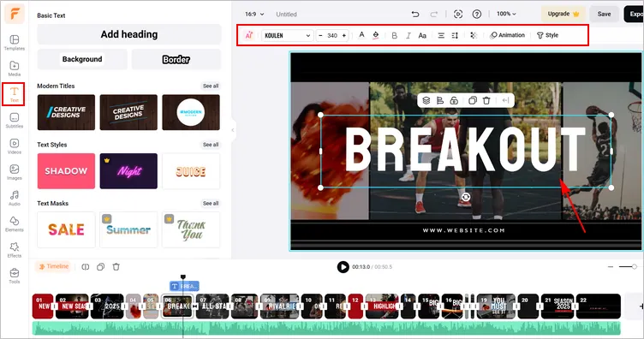Click Add heading
644x339 pixels.
[129, 34]
